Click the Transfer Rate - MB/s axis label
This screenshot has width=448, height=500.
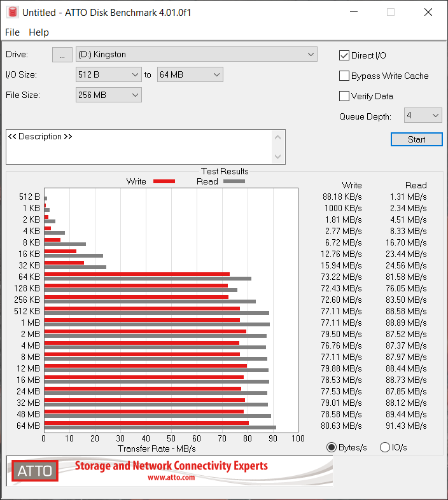(x=157, y=448)
